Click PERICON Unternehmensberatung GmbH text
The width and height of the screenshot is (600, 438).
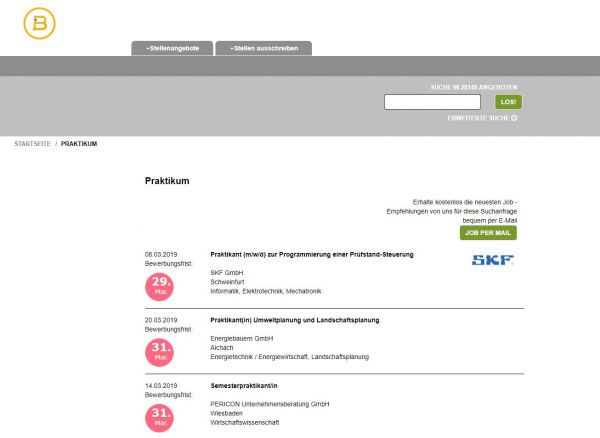coord(270,404)
